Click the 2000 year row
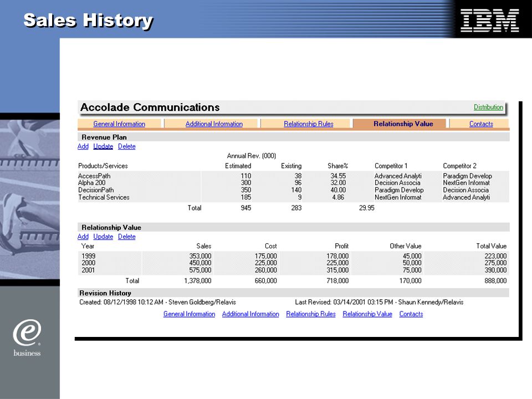Viewport: 532px width, 399px height. point(294,263)
